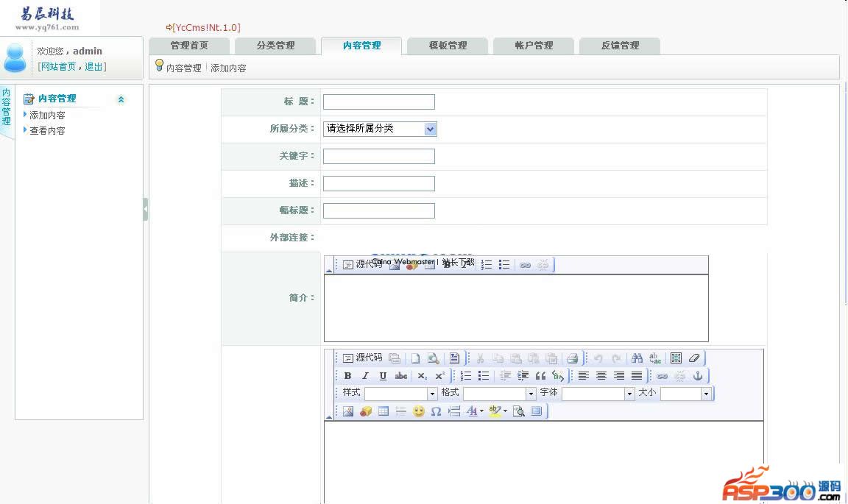848x504 pixels.
Task: Insert an image in the main editor
Action: [347, 411]
